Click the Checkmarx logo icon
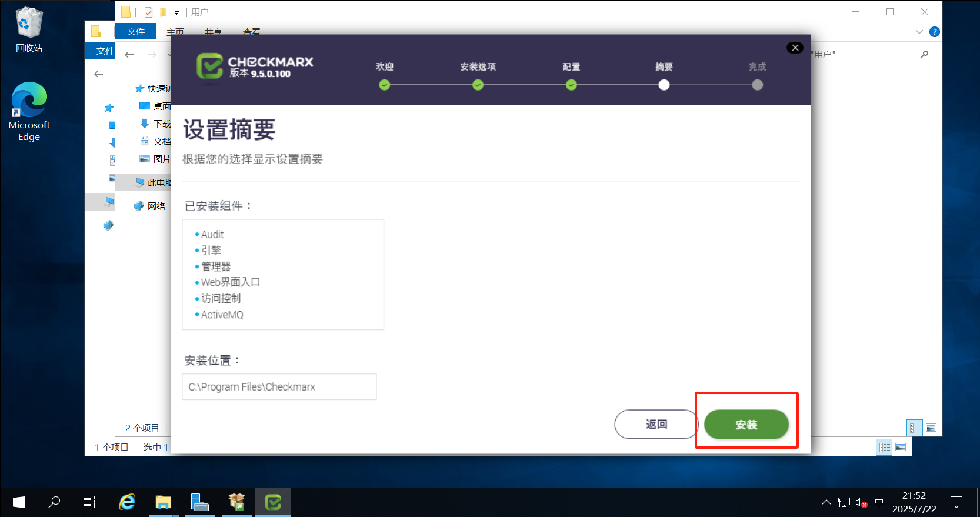Image resolution: width=980 pixels, height=517 pixels. [209, 66]
